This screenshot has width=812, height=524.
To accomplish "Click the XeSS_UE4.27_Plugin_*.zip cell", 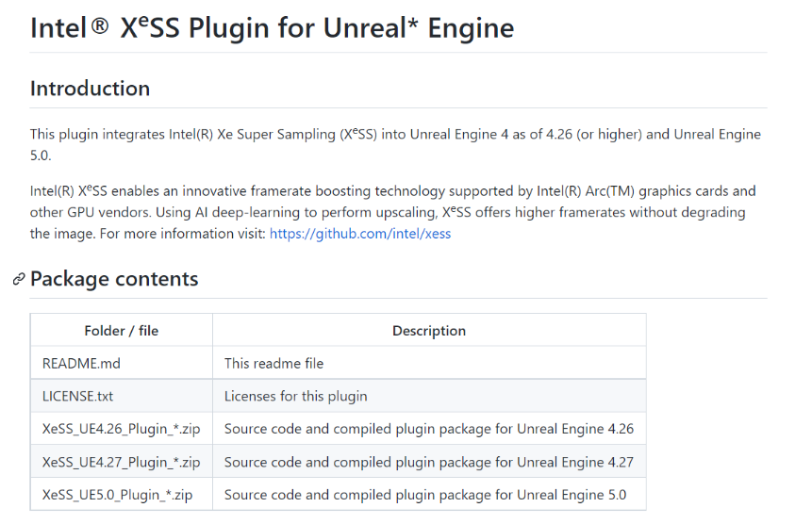I will pos(122,462).
